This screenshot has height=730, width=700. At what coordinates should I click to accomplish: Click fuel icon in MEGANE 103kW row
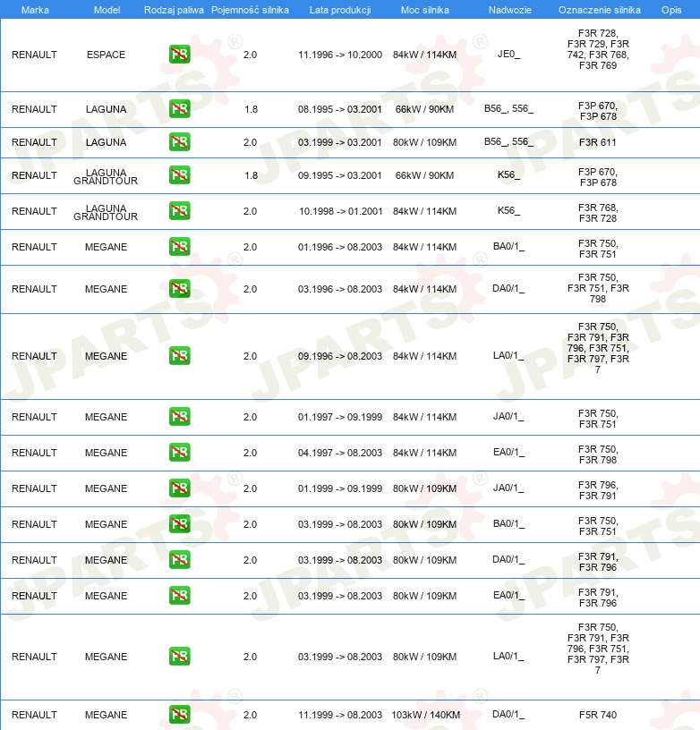[179, 715]
